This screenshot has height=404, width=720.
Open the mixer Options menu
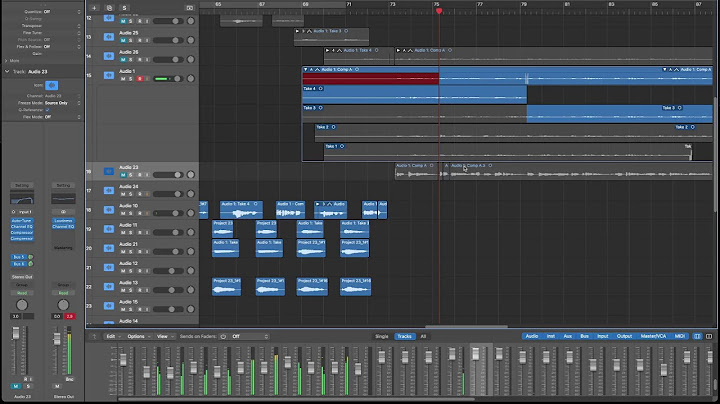coord(139,337)
